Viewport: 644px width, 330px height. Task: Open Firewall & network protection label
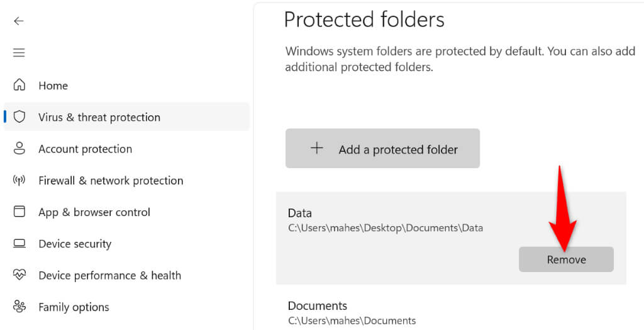pos(111,181)
